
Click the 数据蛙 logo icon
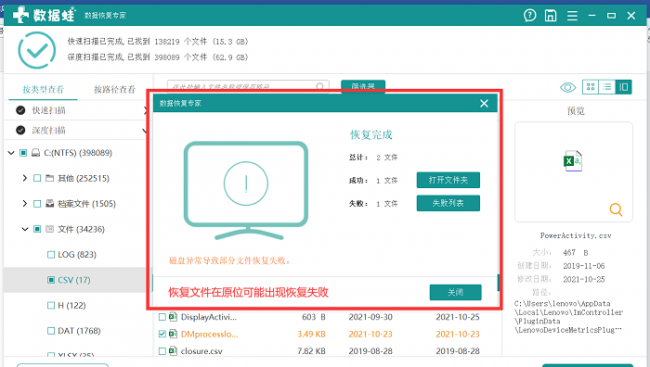coord(21,15)
